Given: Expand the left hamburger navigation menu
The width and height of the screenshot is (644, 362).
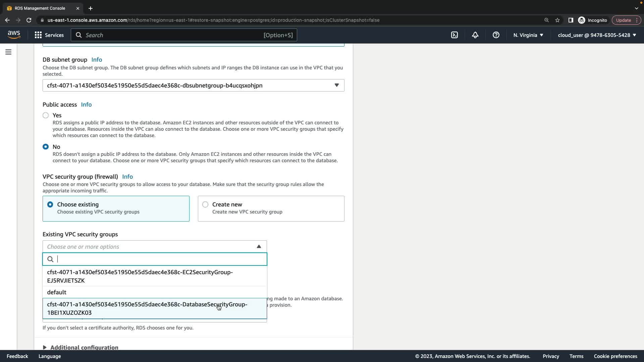Looking at the screenshot, I should point(8,52).
